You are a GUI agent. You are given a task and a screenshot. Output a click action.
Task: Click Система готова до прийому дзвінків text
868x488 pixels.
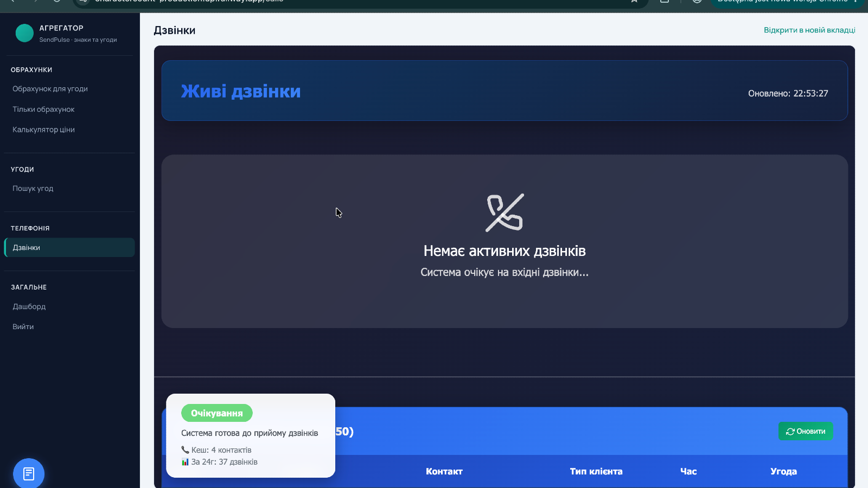250,433
